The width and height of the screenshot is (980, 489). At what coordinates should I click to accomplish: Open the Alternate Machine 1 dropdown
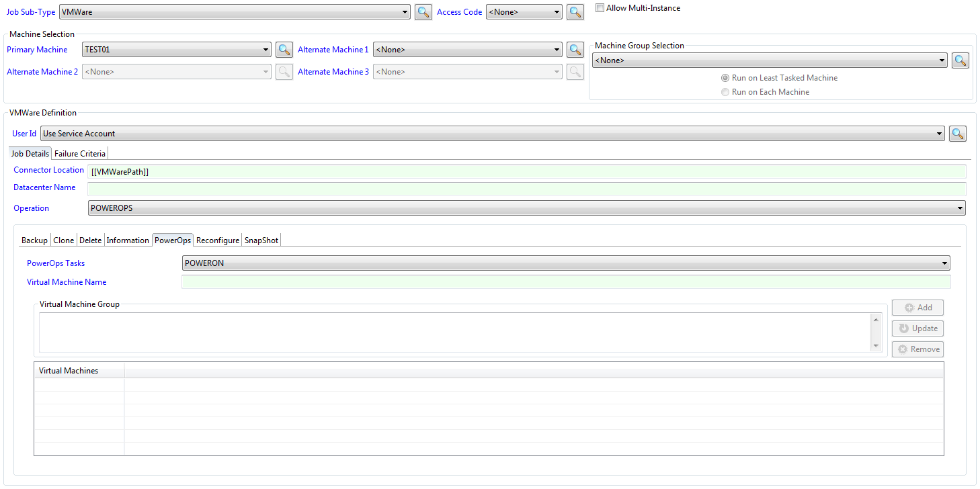point(468,50)
